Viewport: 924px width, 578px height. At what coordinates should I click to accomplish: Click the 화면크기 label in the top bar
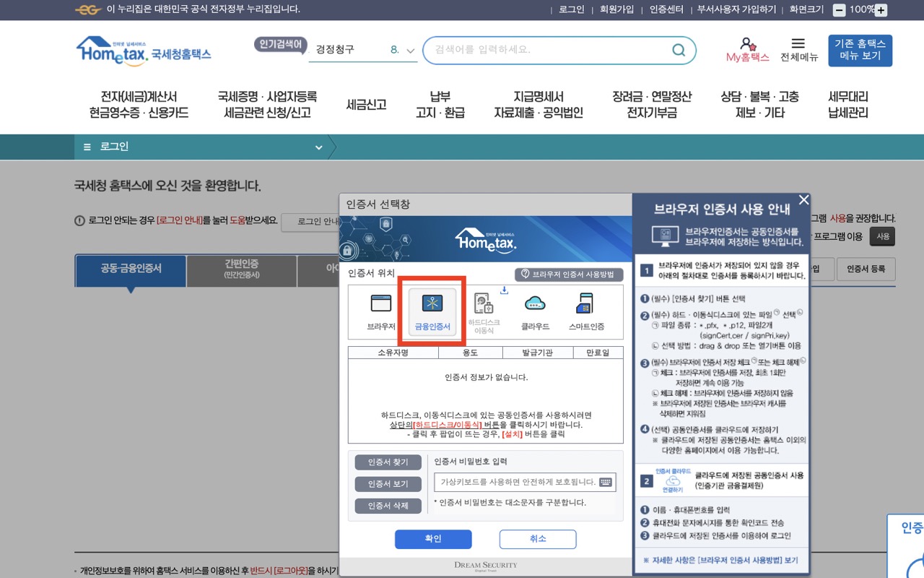[x=806, y=9]
